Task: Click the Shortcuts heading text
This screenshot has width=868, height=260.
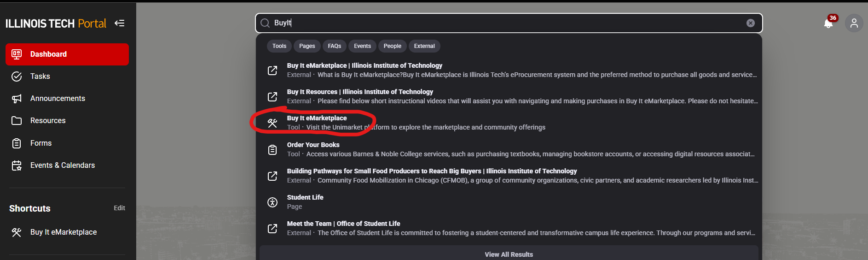Action: [x=30, y=208]
